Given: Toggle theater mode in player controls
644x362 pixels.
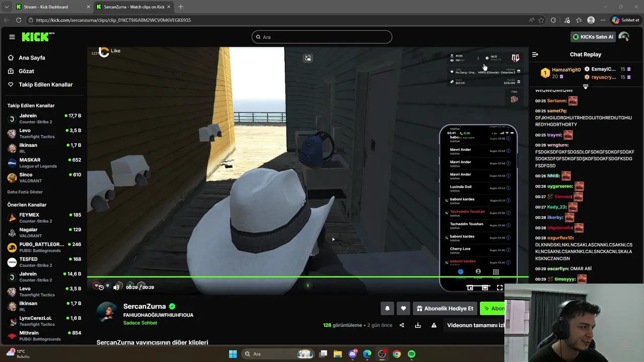Looking at the screenshot, I should tap(485, 288).
